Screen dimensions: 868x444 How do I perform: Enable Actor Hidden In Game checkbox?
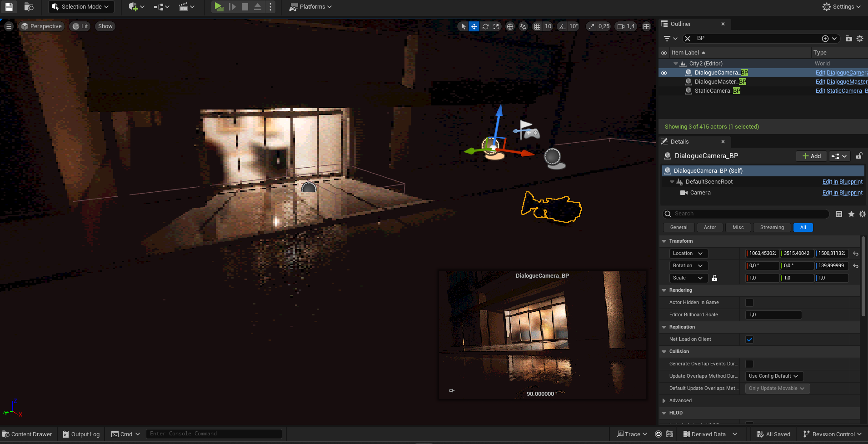tap(749, 303)
